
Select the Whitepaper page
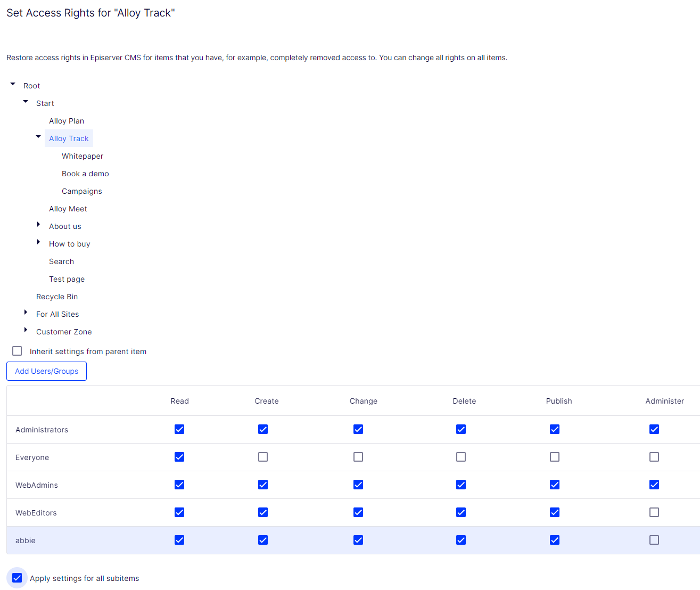83,156
